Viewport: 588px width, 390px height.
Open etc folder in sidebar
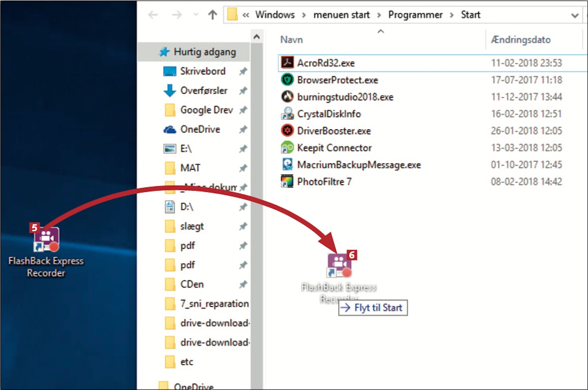(187, 362)
